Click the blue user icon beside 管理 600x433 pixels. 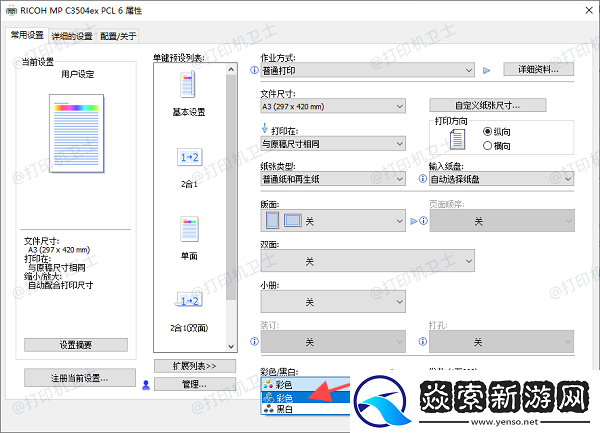[x=146, y=385]
